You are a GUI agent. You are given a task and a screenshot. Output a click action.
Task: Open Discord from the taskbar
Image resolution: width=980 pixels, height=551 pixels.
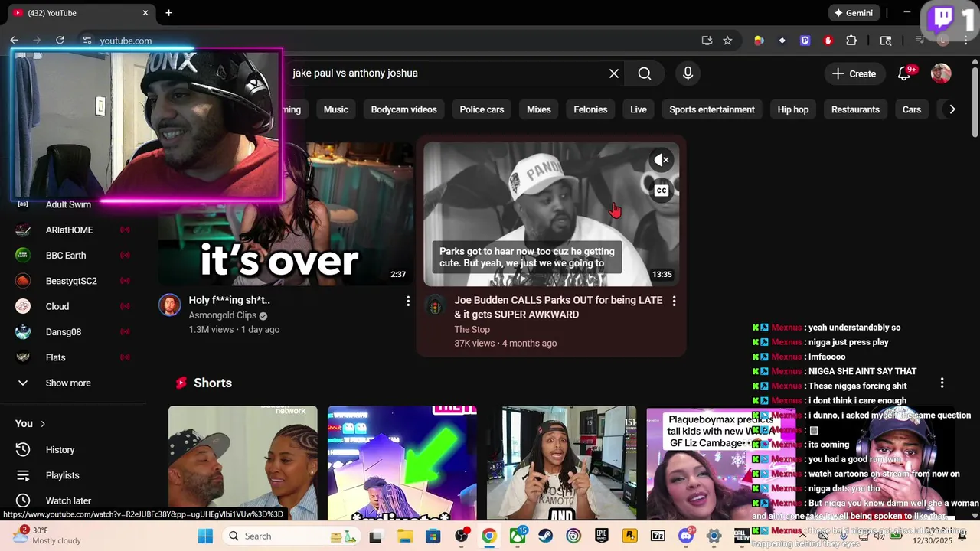[x=686, y=536]
